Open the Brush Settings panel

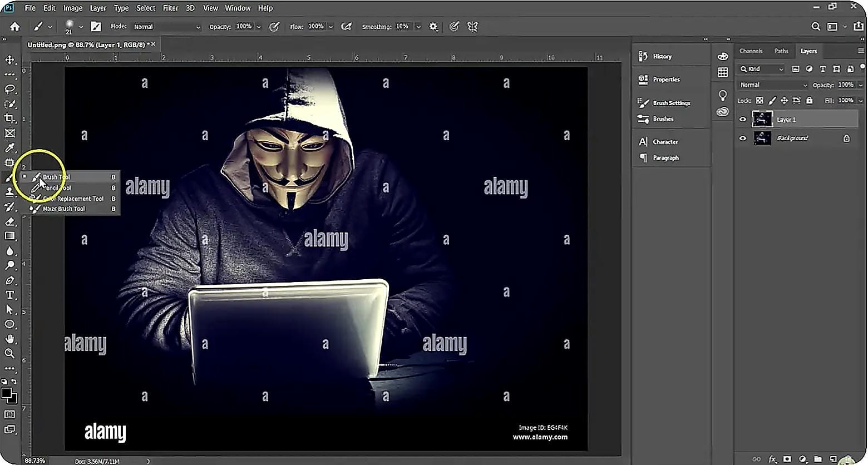tap(671, 103)
